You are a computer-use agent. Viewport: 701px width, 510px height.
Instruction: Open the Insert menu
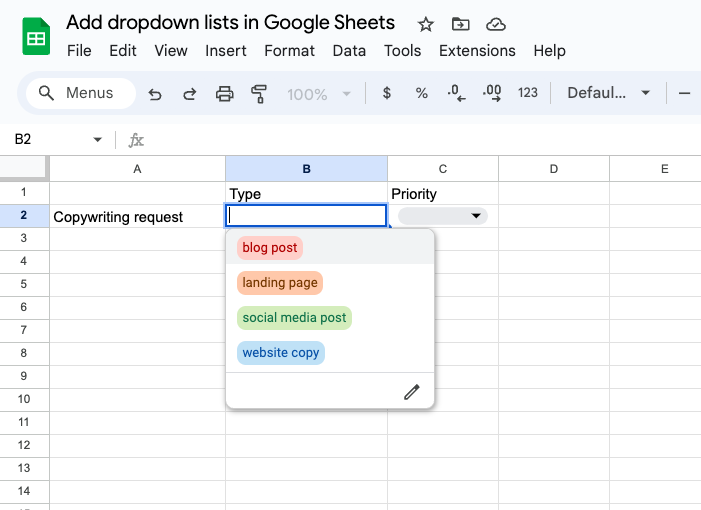[x=226, y=51]
